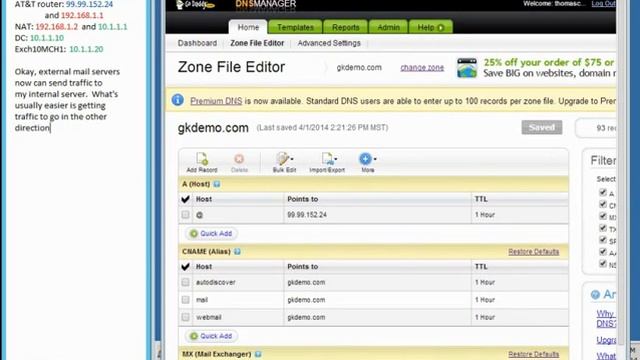This screenshot has height=360, width=640.
Task: Open the Templates tab
Action: click(295, 27)
